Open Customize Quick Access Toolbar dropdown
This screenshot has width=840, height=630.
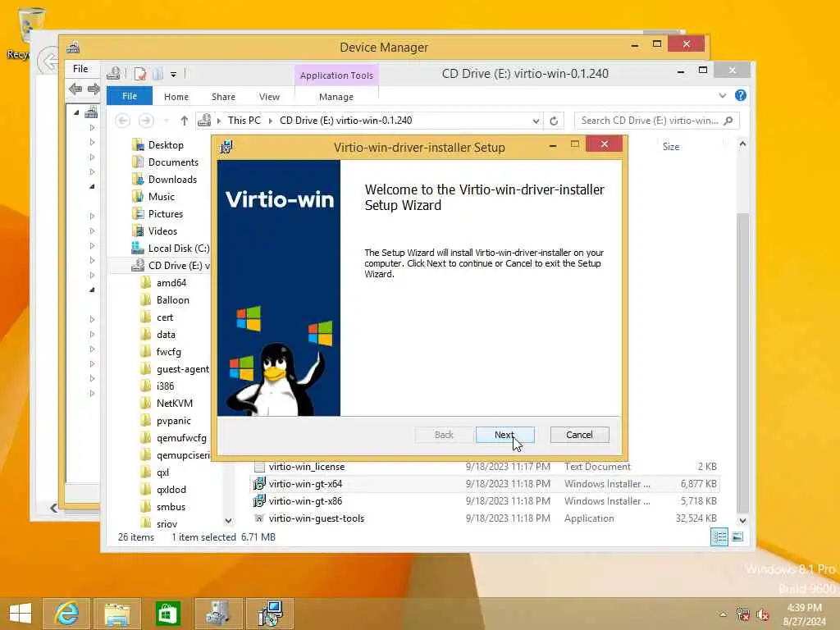click(x=174, y=74)
